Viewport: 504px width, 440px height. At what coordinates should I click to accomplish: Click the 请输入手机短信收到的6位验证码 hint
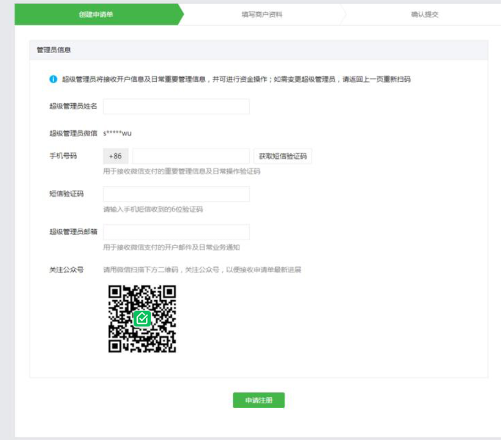pyautogui.click(x=153, y=210)
